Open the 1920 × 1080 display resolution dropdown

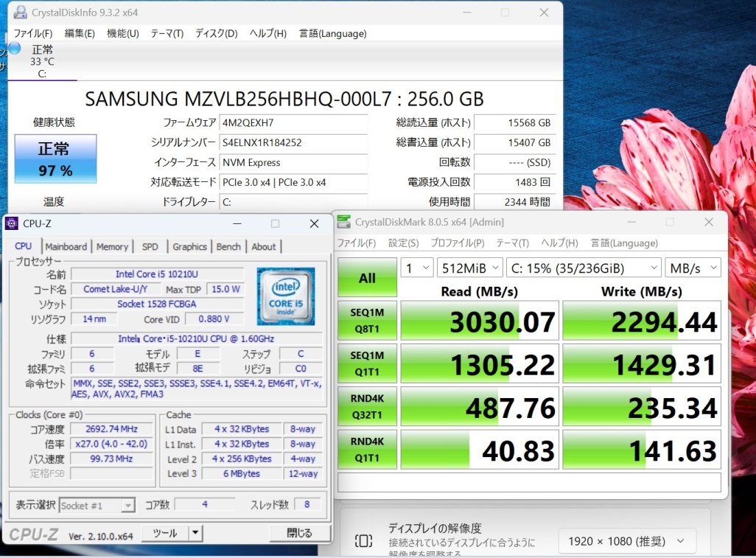click(x=627, y=541)
